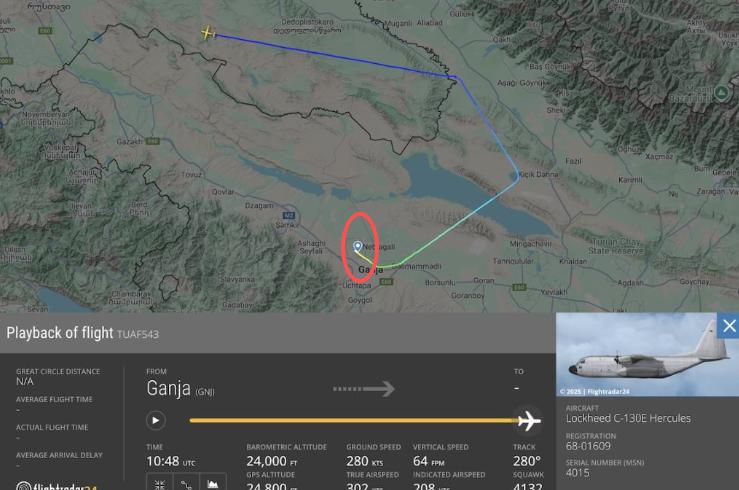The image size is (739, 490).
Task: Click the center-on-aircraft compress arrows icon
Action: 159,483
